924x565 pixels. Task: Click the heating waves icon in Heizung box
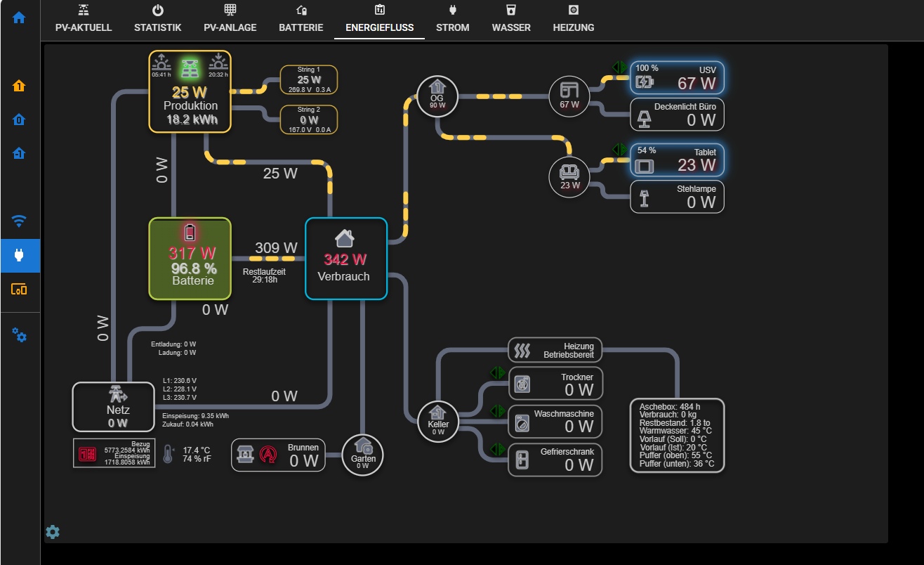522,350
